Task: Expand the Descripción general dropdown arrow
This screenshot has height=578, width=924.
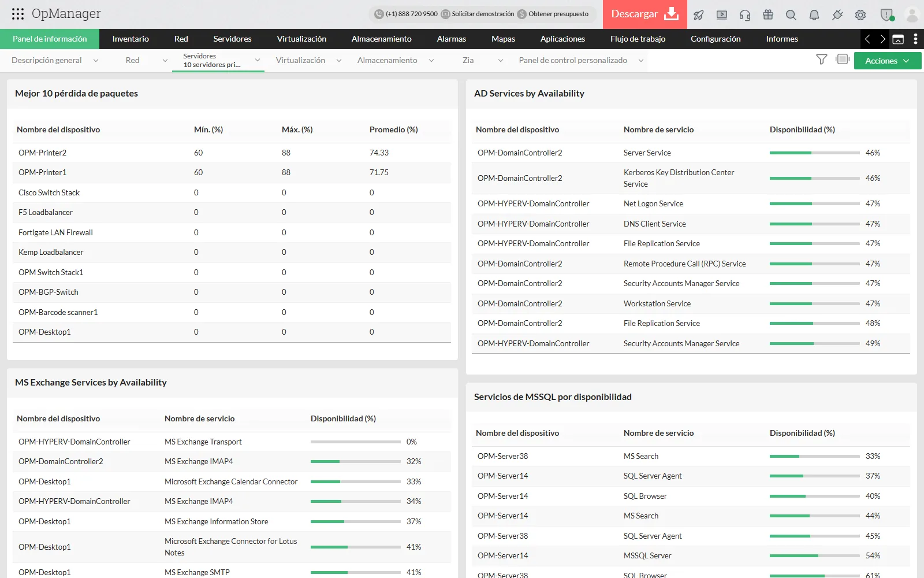Action: 96,60
